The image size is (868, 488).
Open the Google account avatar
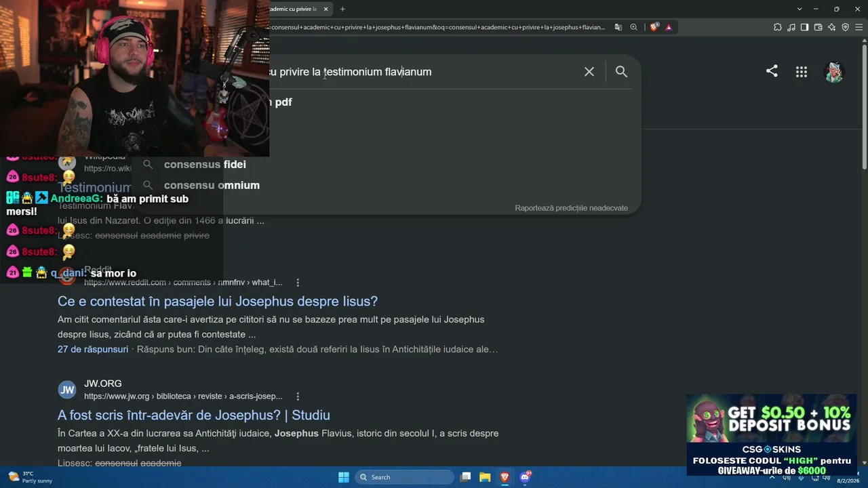coord(834,72)
